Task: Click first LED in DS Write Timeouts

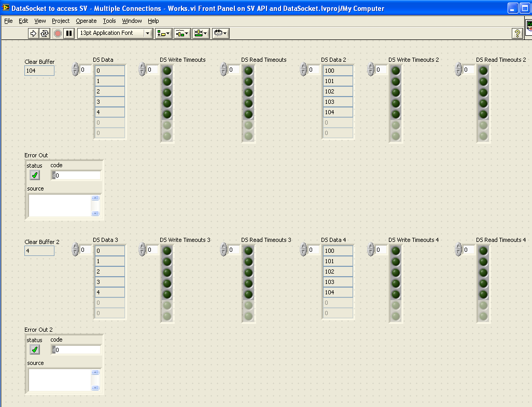Action: point(167,71)
